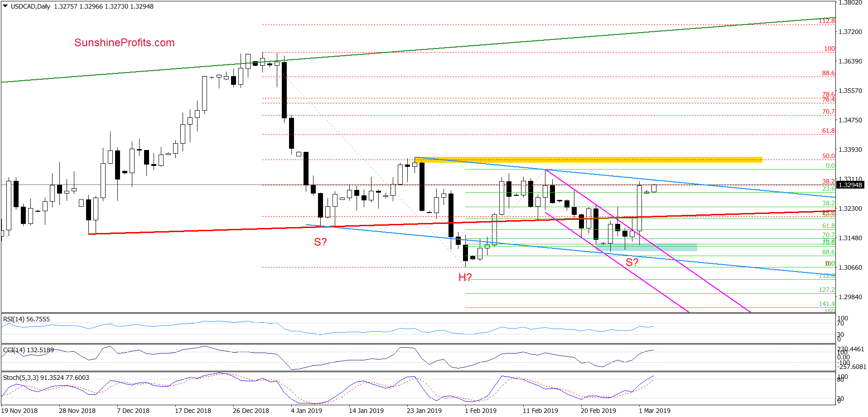868x417 pixels.
Task: Select the right S? shoulder annotation
Action: [632, 262]
